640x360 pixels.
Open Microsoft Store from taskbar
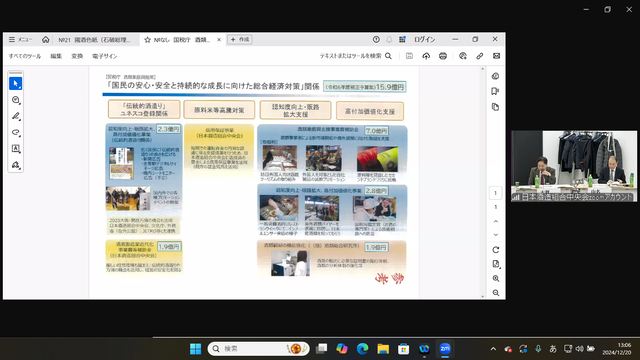[404, 349]
